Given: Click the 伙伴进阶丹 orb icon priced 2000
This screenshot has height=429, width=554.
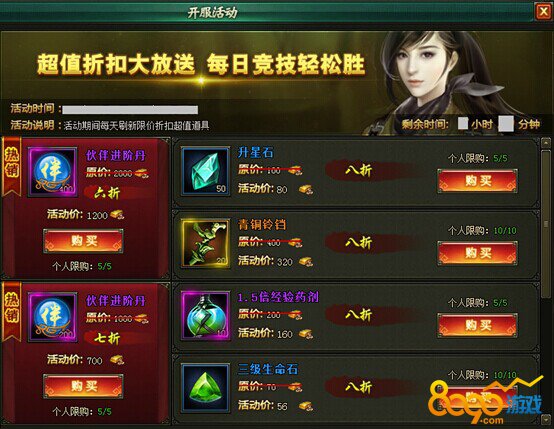Looking at the screenshot, I should click(53, 171).
